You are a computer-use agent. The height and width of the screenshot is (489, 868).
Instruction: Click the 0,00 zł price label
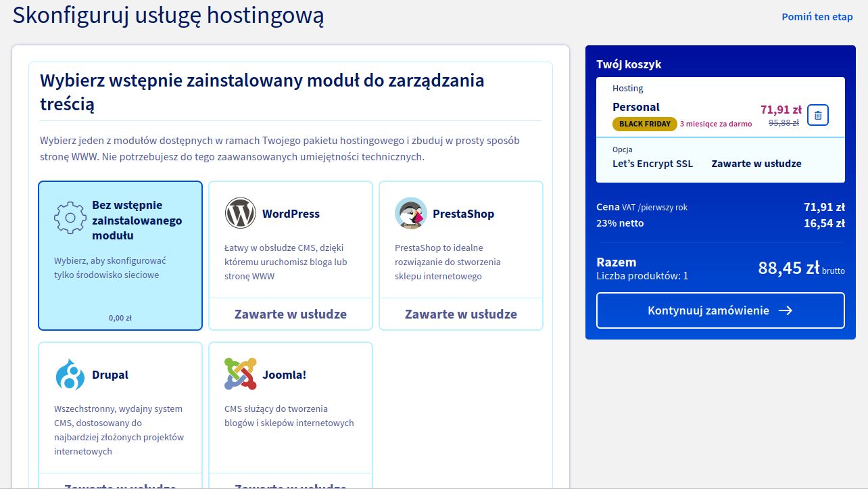pyautogui.click(x=120, y=318)
